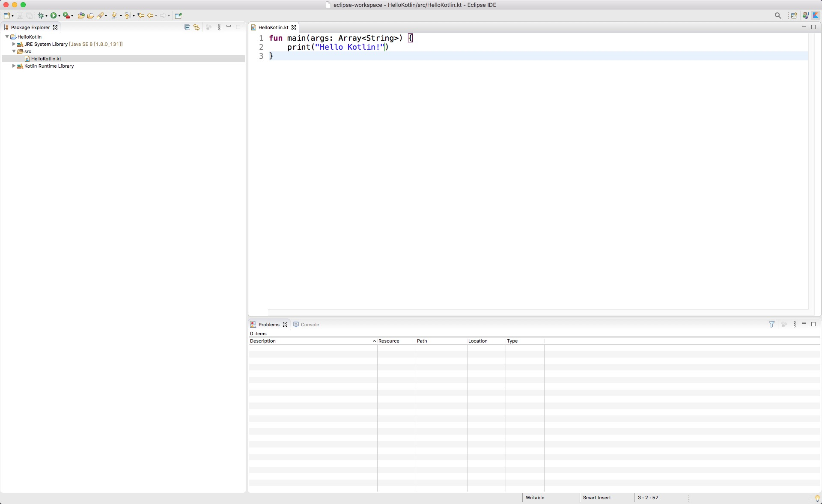This screenshot has height=504, width=822.
Task: Click Collapse All in Package Explorer
Action: point(187,27)
